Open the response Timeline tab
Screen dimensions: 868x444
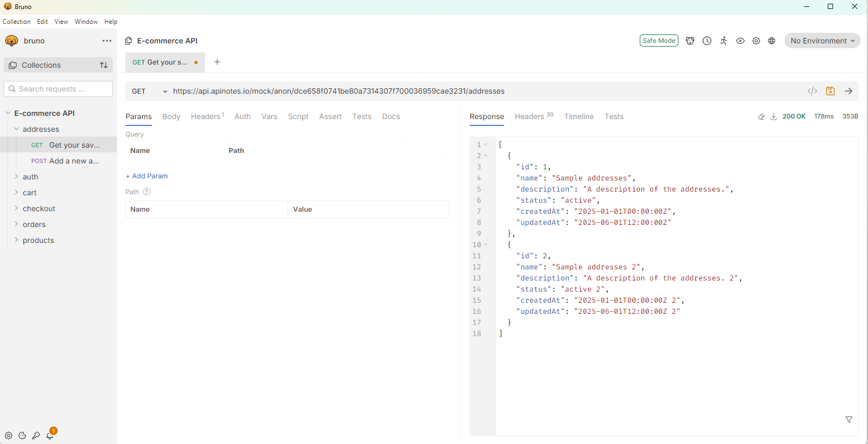point(579,116)
